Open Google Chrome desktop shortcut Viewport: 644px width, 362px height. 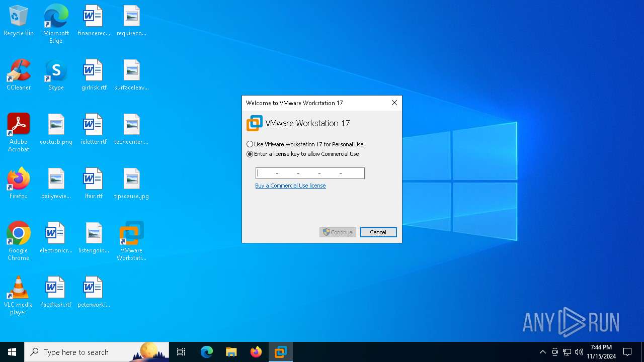coord(19,241)
